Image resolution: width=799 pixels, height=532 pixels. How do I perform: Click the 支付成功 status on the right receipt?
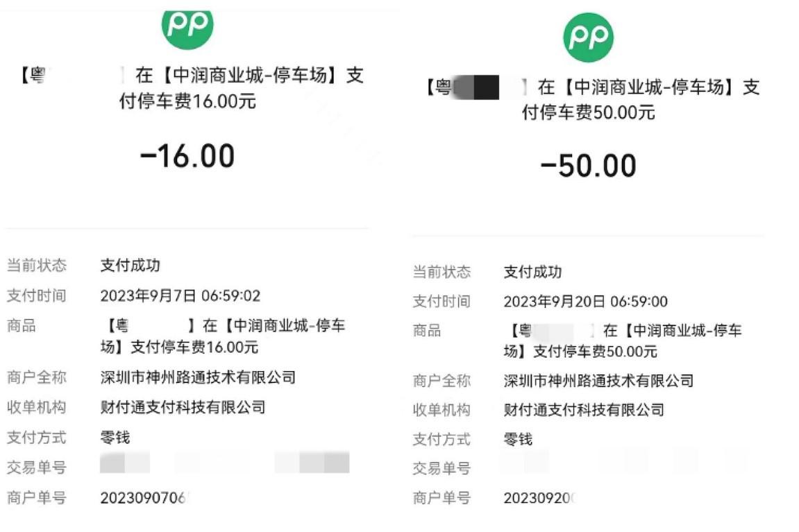point(532,272)
